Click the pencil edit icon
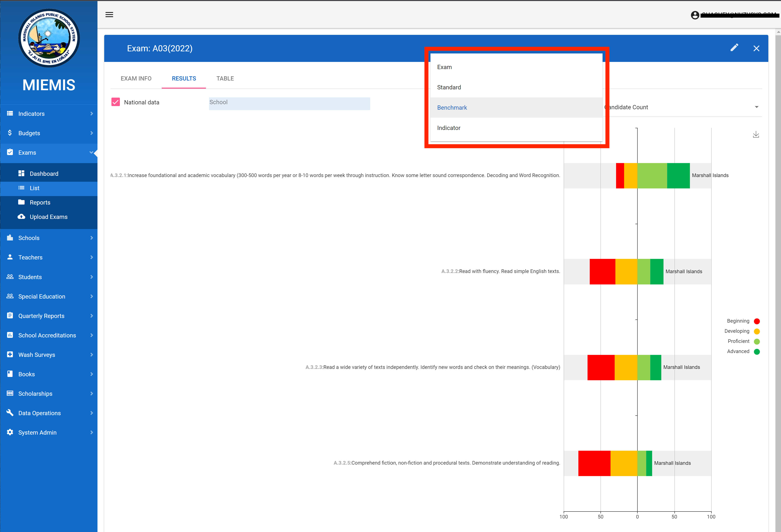Viewport: 781px width, 532px height. [734, 48]
